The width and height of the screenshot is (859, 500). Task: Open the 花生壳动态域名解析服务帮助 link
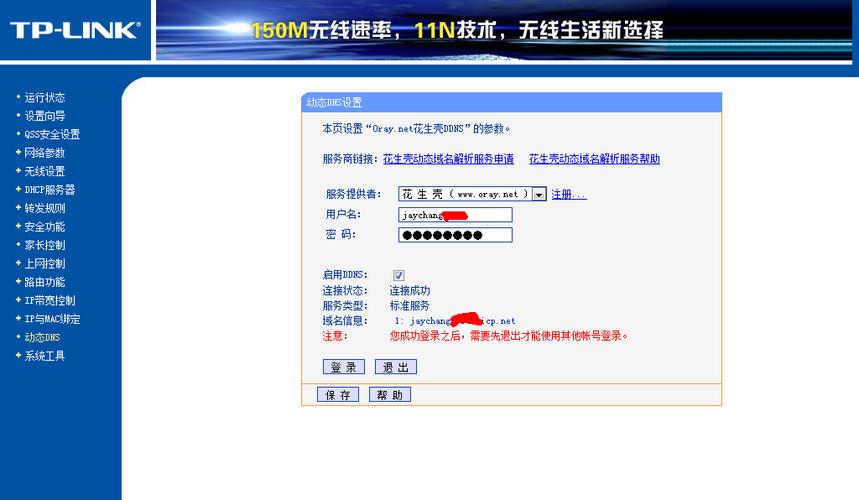[594, 159]
